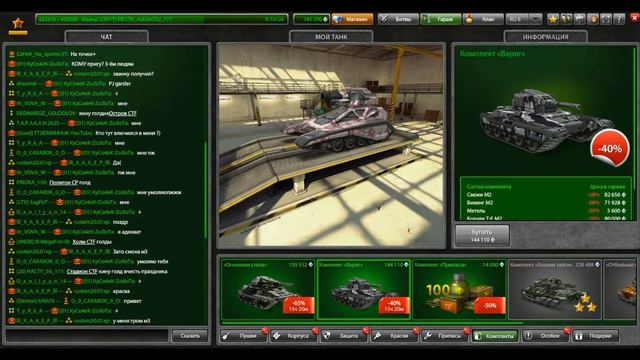Click the green experience progress bar
Image resolution: width=640 pixels, height=360 pixels.
pyautogui.click(x=162, y=19)
